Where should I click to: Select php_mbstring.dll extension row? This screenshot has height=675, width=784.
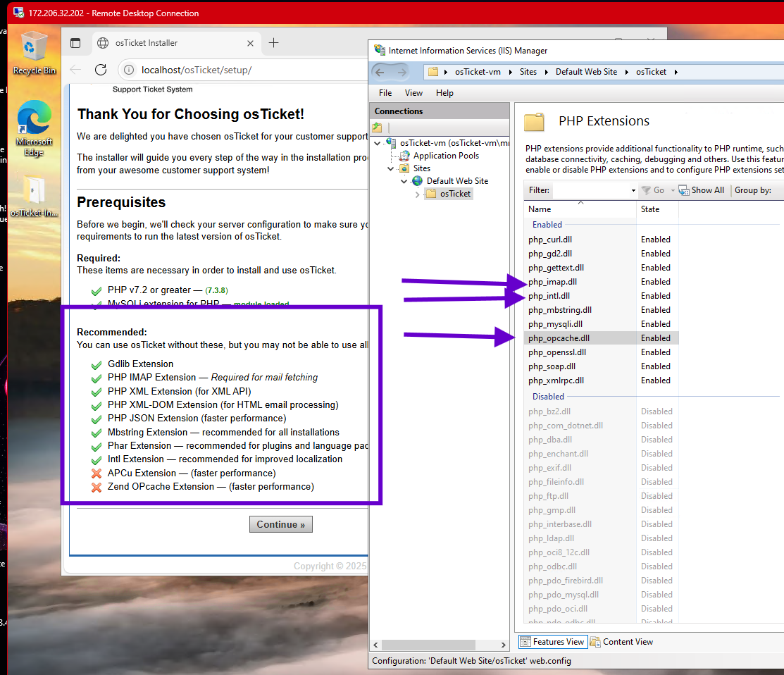(601, 310)
